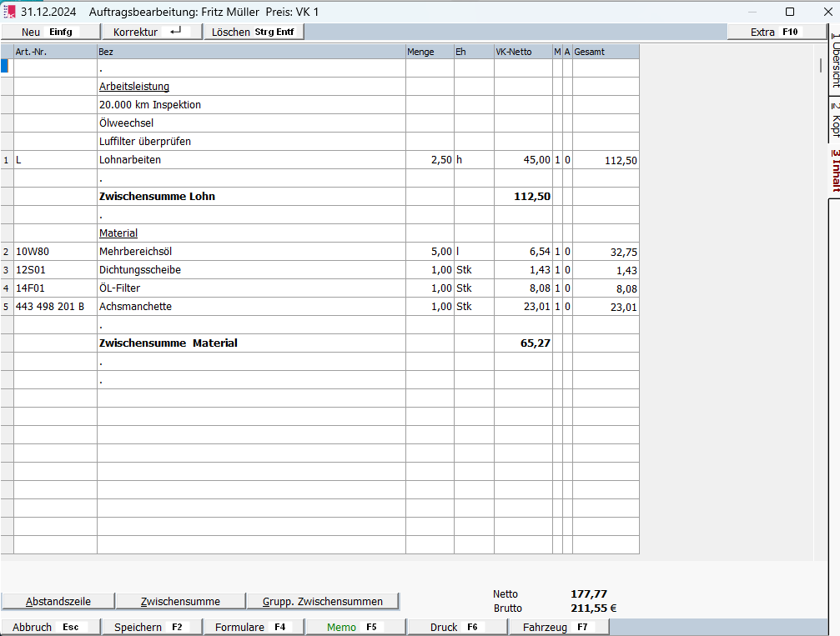Select the Inhalt side tab
The width and height of the screenshot is (840, 636).
pyautogui.click(x=834, y=171)
